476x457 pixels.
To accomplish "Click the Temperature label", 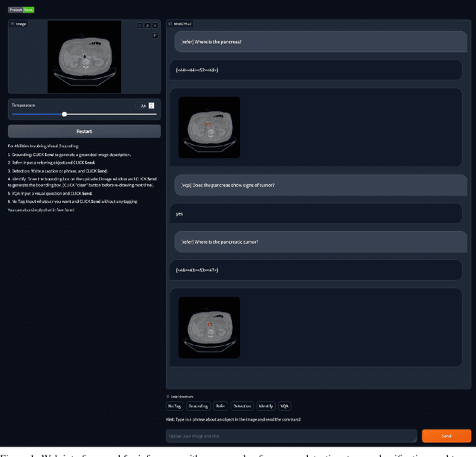I will [x=23, y=106].
